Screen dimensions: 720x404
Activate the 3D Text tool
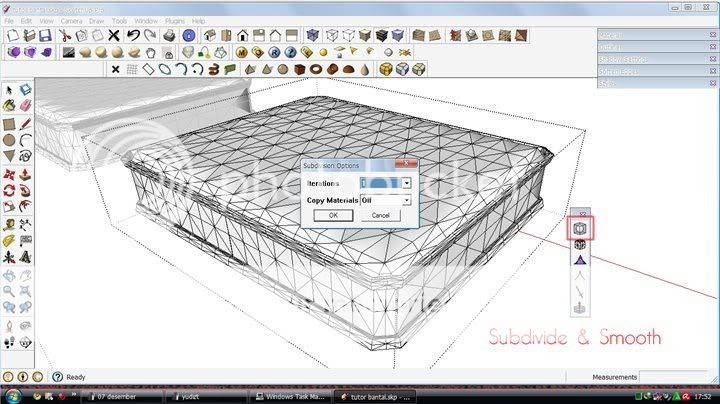[25, 257]
